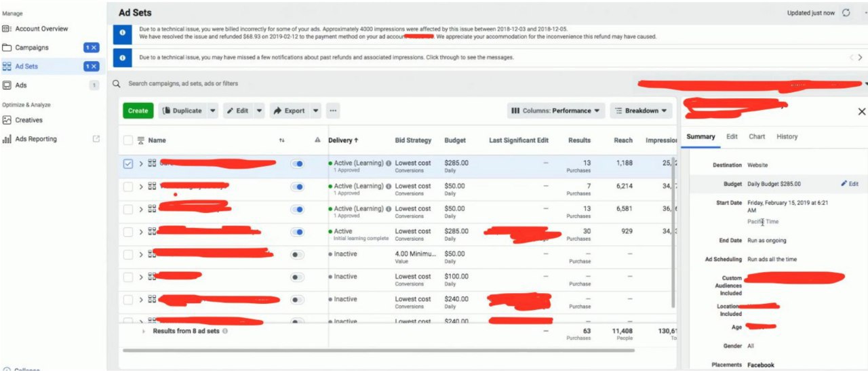
Task: Open the Edit tab in side panel
Action: tap(732, 136)
